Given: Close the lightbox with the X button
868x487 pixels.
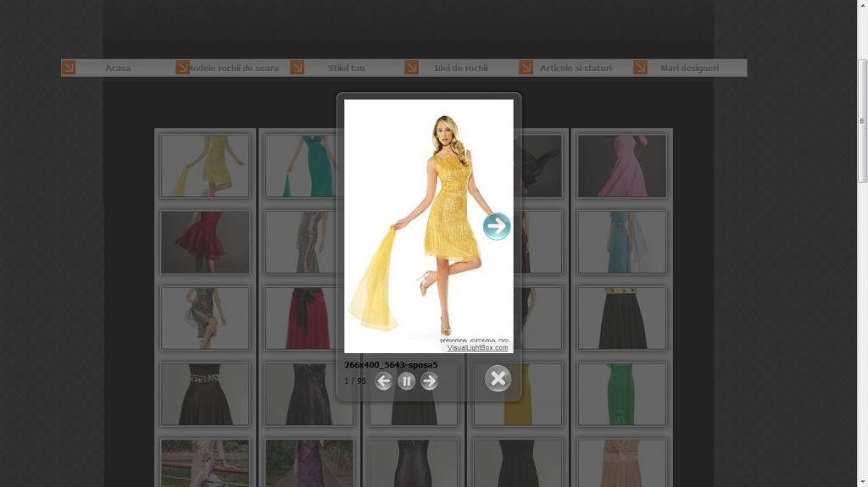Looking at the screenshot, I should point(498,379).
